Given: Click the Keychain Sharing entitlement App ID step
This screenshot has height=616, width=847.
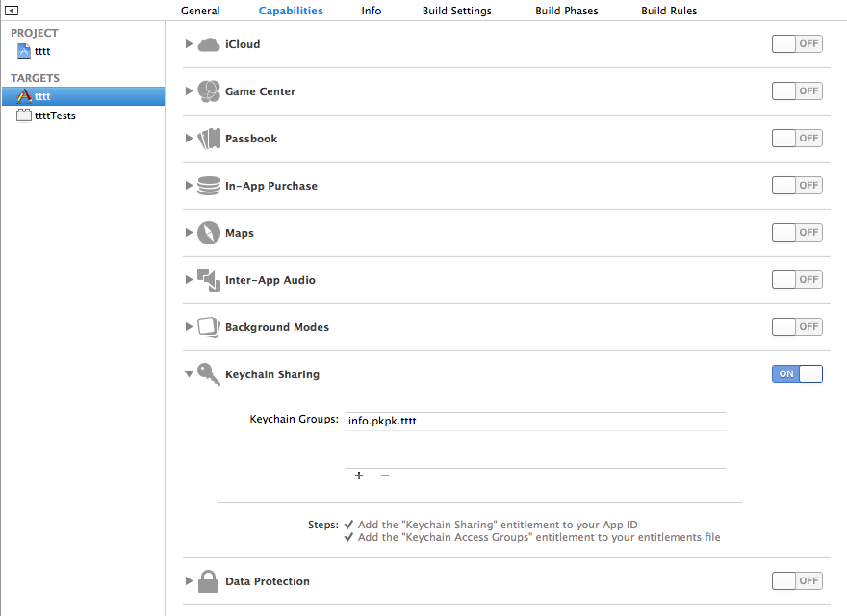Looking at the screenshot, I should tap(498, 525).
